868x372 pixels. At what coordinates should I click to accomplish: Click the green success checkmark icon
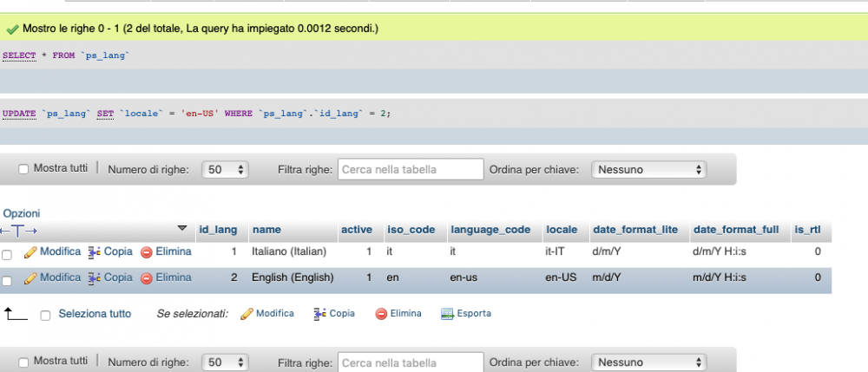12,29
